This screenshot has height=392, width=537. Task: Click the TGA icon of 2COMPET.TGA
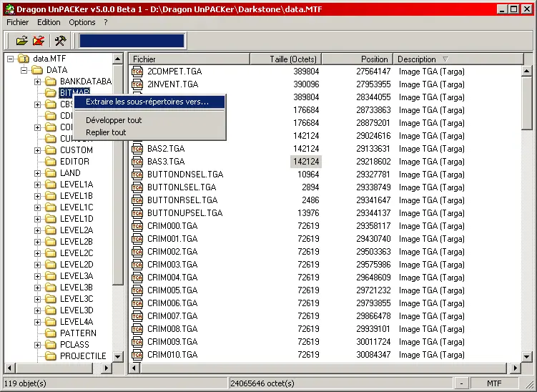pos(138,72)
